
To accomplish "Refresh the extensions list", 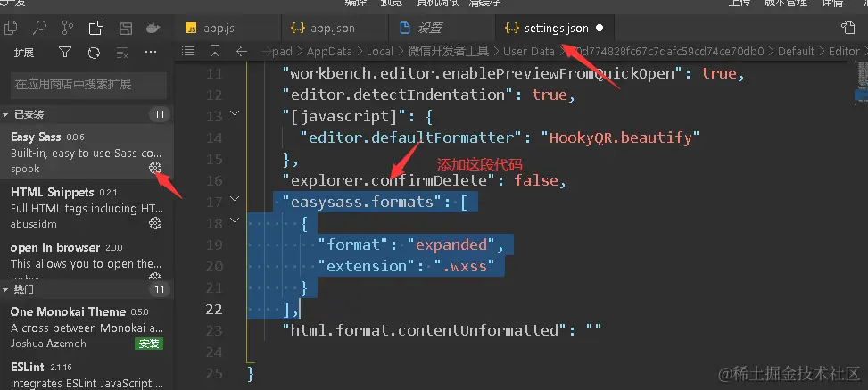I will [94, 53].
